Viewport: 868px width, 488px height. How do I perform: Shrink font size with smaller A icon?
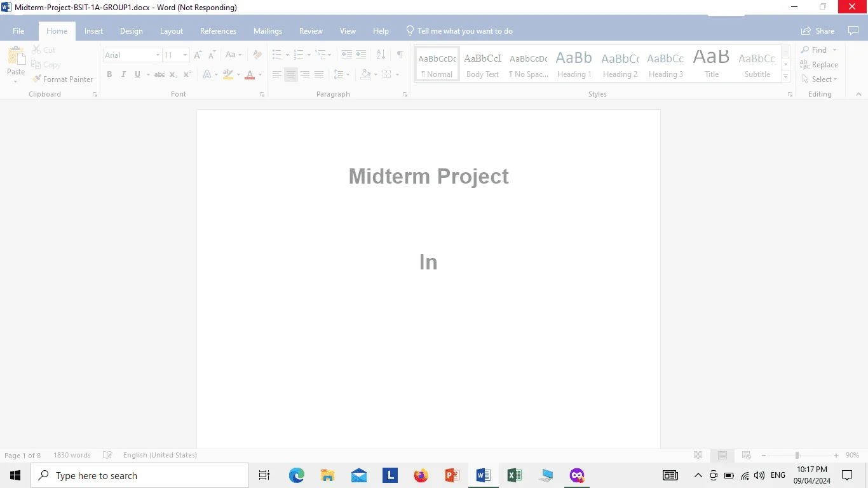(212, 55)
